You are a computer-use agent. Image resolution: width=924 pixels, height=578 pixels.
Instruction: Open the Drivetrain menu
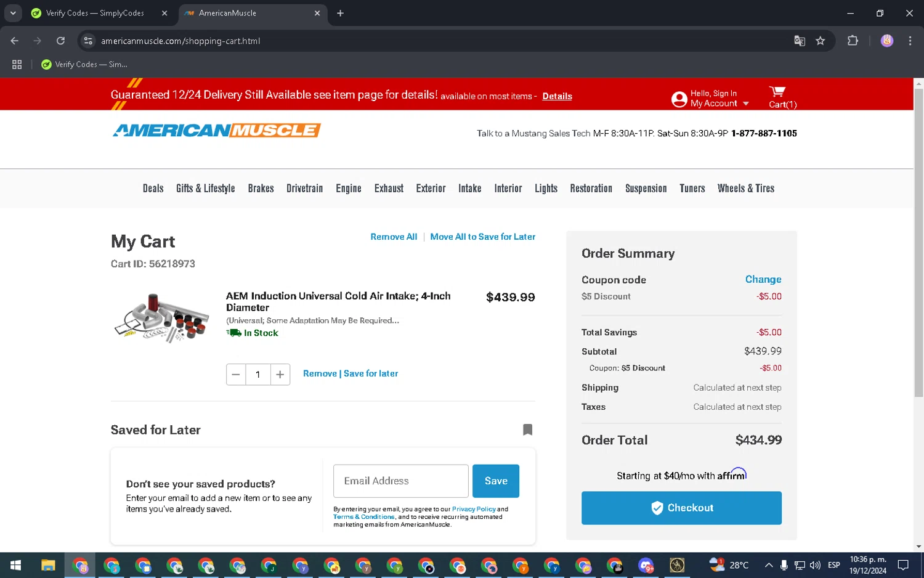click(304, 189)
